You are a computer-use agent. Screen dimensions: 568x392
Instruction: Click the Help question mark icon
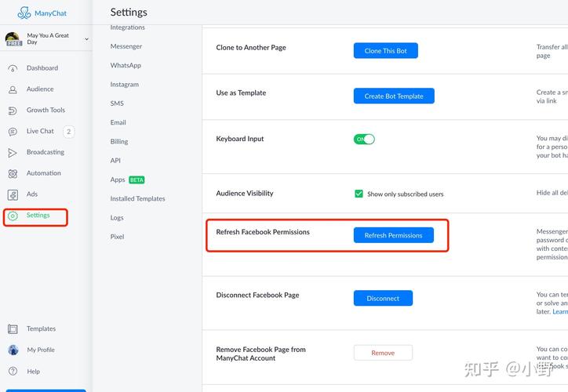[x=13, y=372]
